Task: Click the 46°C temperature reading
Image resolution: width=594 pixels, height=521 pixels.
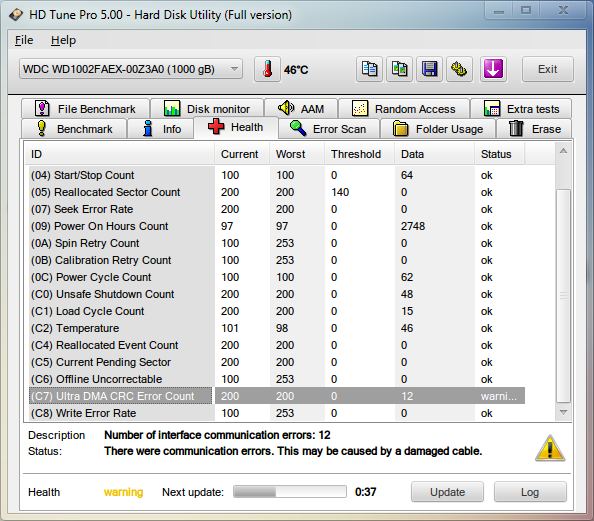Action: pyautogui.click(x=296, y=70)
